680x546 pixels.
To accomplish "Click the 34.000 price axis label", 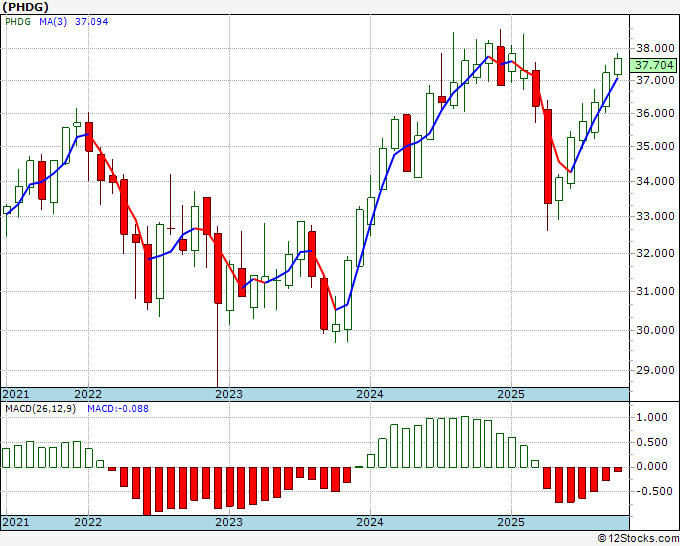I will 655,181.
